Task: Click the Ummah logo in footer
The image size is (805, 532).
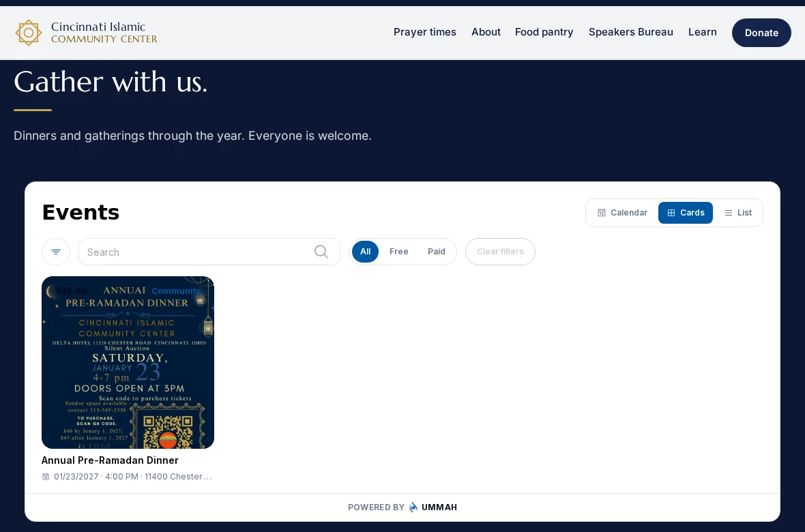Action: click(413, 507)
